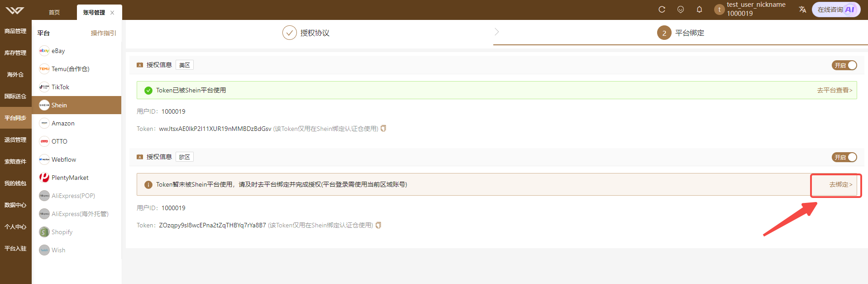
Task: Click 美区 token text wwJtsxAE0IkP2I11XUR19nMMBDzBdGsv
Action: tap(215, 129)
